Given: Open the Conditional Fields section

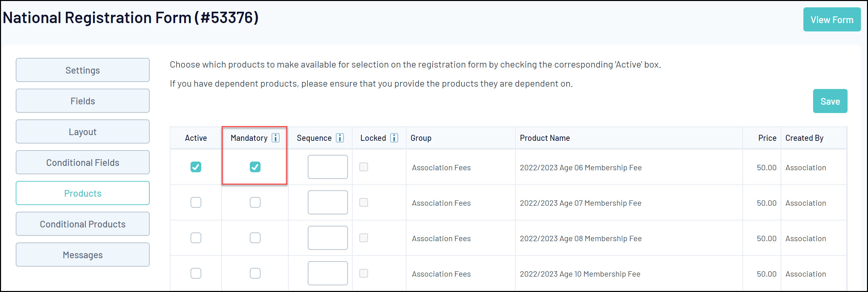Looking at the screenshot, I should tap(83, 163).
